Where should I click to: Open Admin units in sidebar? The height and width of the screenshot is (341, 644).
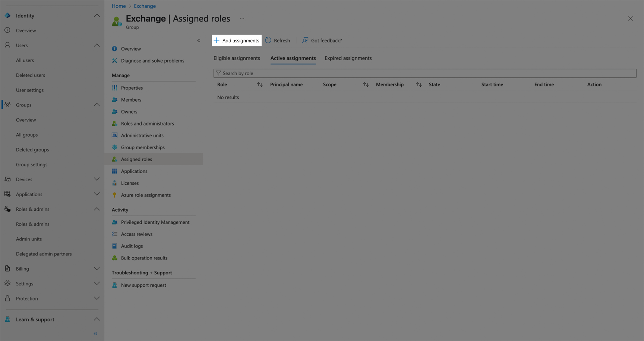tap(29, 239)
